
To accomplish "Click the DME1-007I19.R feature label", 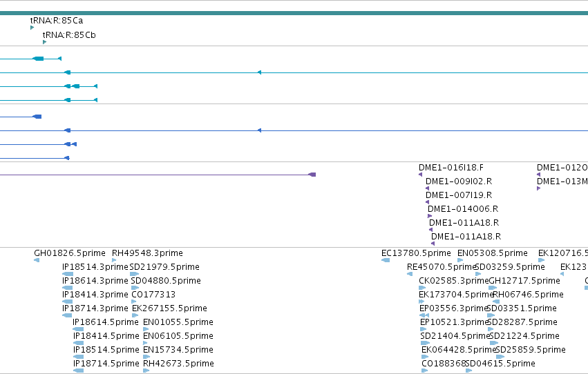I will click(x=459, y=195).
